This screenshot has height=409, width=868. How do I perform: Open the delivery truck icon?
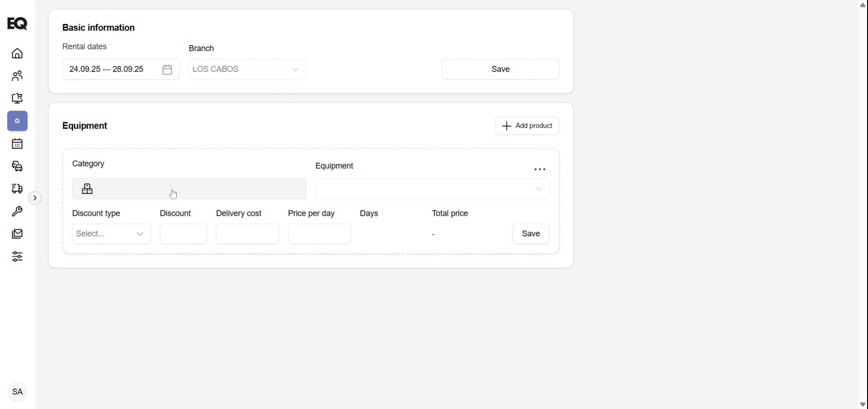(17, 189)
